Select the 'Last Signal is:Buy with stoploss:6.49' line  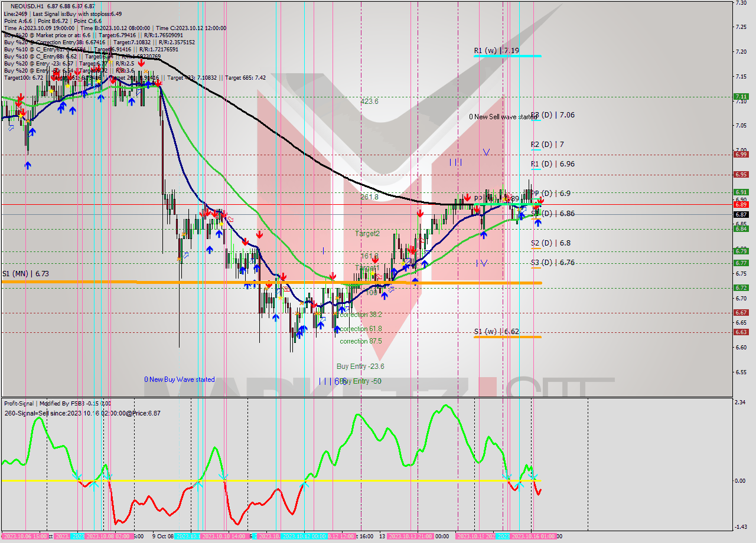[x=77, y=14]
